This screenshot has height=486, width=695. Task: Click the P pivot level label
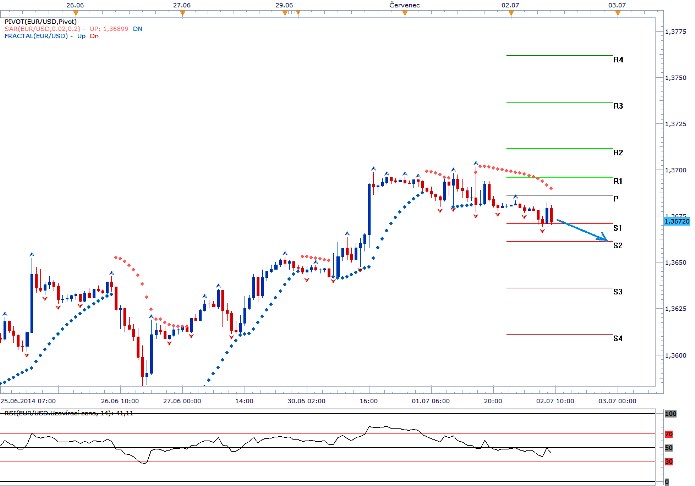pos(617,198)
